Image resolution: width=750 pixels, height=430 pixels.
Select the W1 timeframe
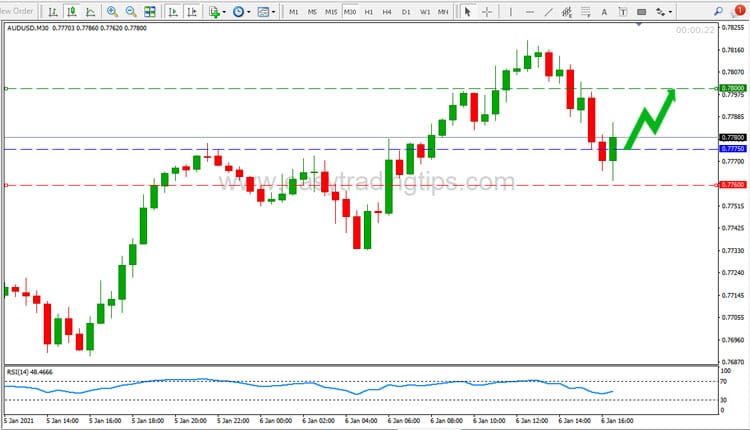(x=425, y=12)
